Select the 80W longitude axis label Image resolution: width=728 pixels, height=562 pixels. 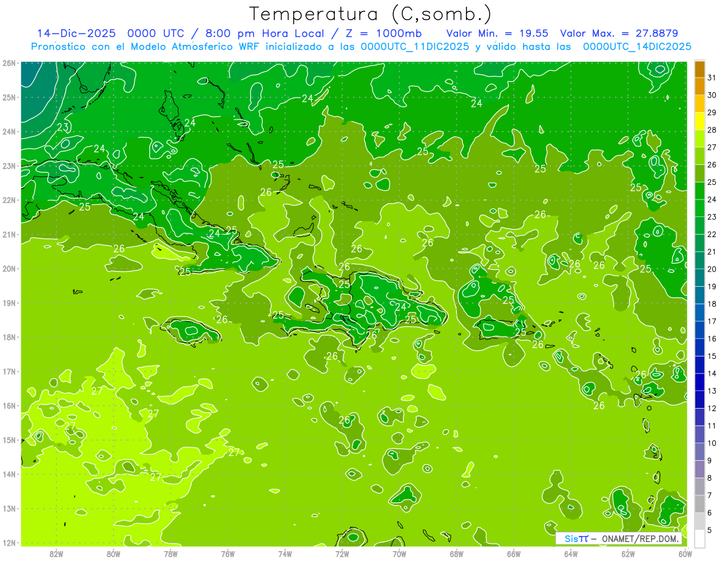113,554
